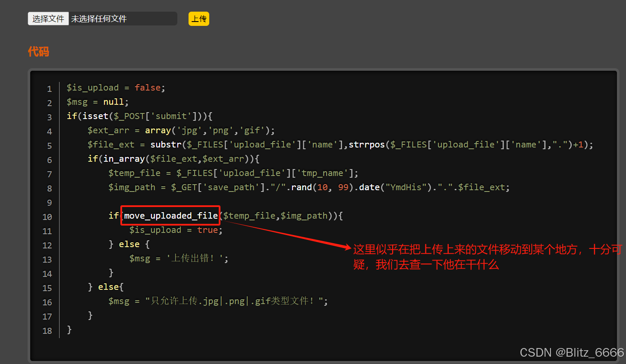Click the yellow 上传 upload button
The image size is (626, 364).
pyautogui.click(x=199, y=19)
